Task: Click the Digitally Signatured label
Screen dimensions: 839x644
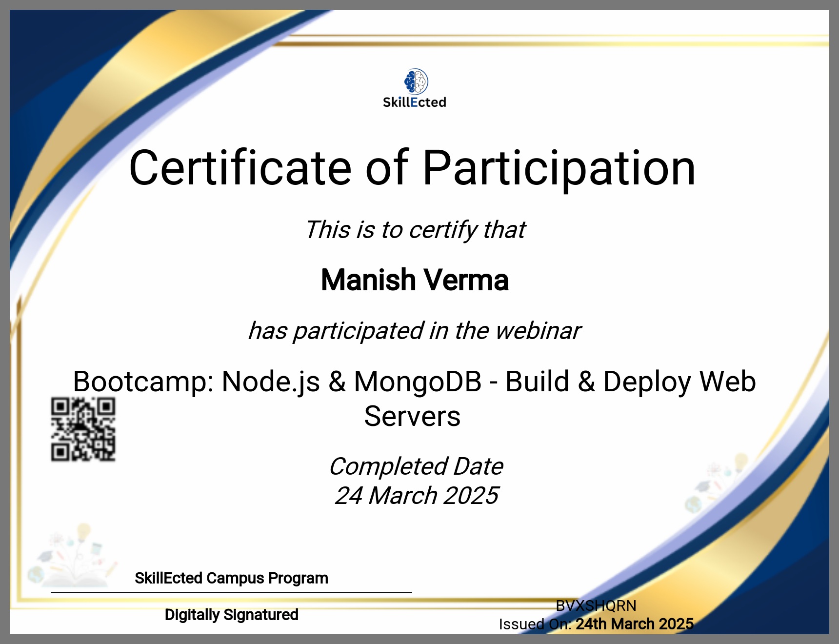Action: pyautogui.click(x=231, y=615)
